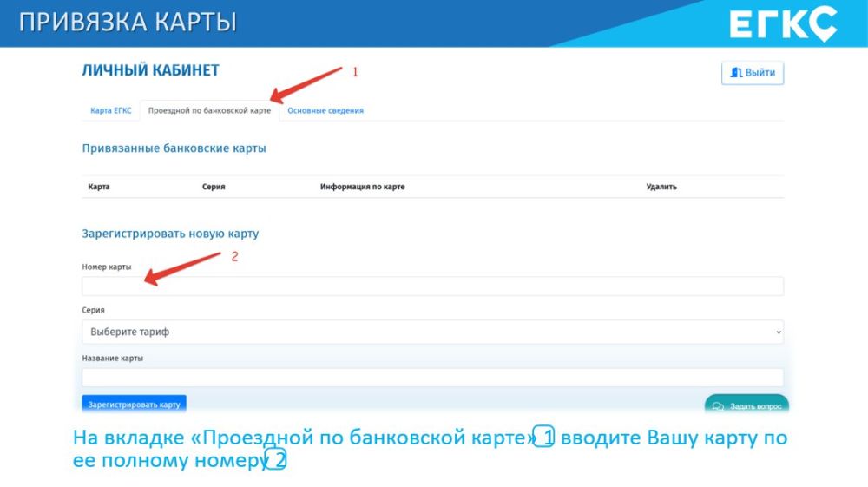Click the Карта column header
Viewport: 868px width, 487px height.
click(x=99, y=187)
